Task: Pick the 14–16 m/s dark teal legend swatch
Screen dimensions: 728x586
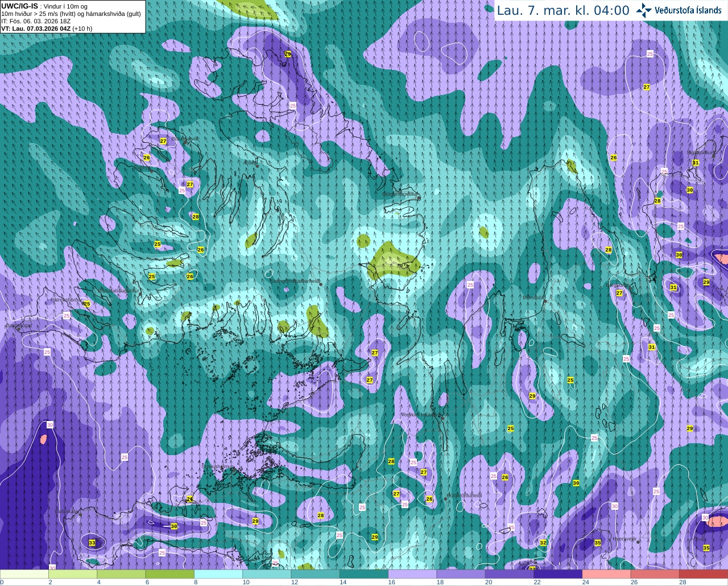Action: [364, 574]
